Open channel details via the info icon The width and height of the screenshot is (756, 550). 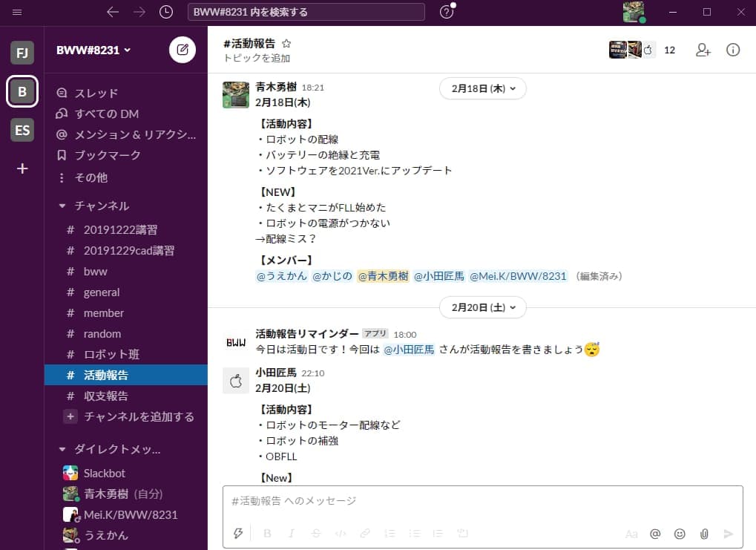(732, 50)
